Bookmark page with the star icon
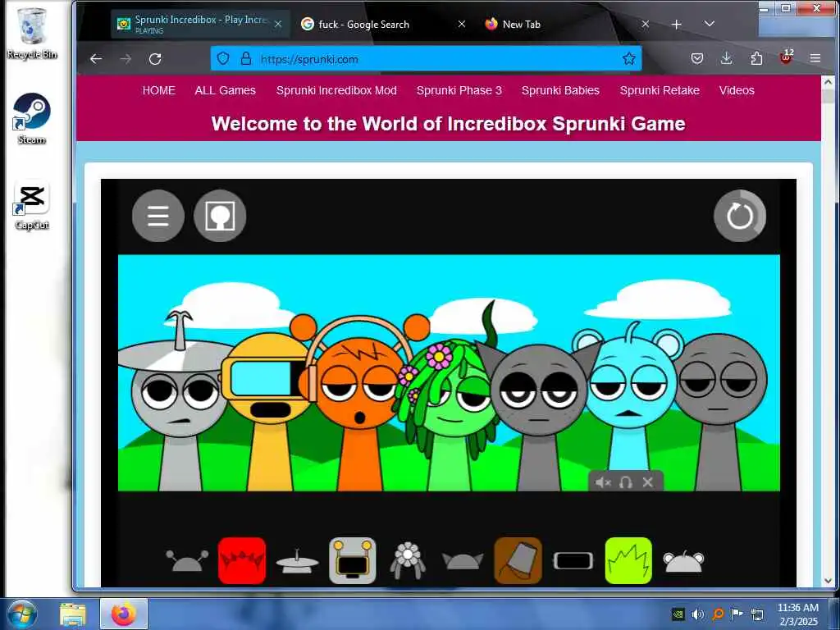 pyautogui.click(x=629, y=58)
